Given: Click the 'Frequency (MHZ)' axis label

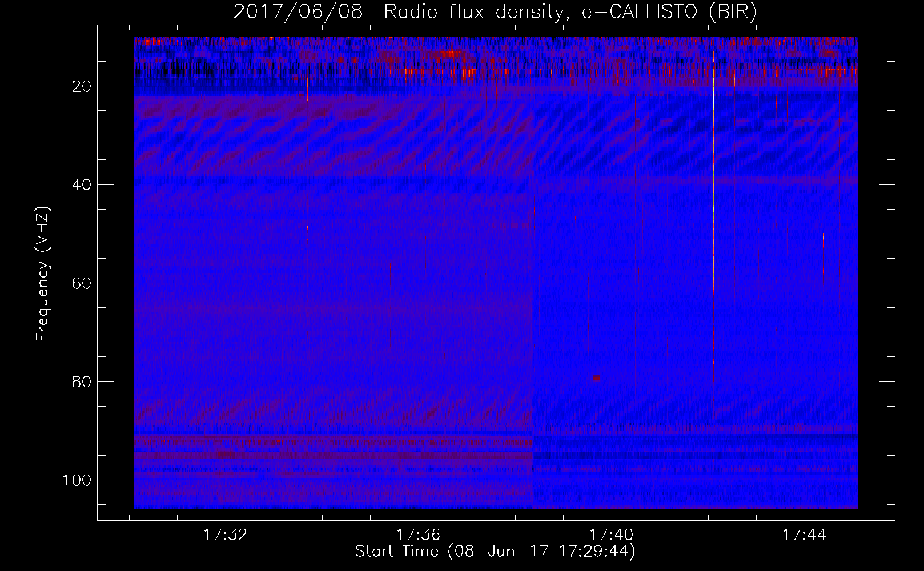Looking at the screenshot, I should (43, 274).
